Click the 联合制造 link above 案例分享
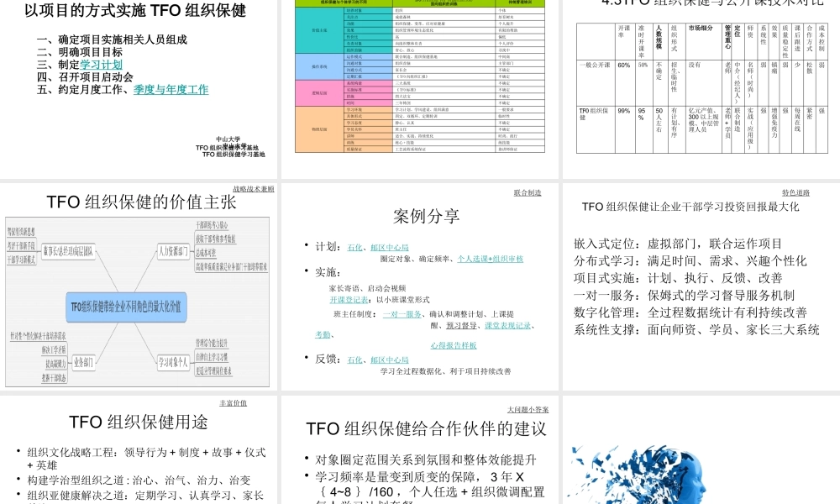This screenshot has height=504, width=840. point(528,193)
